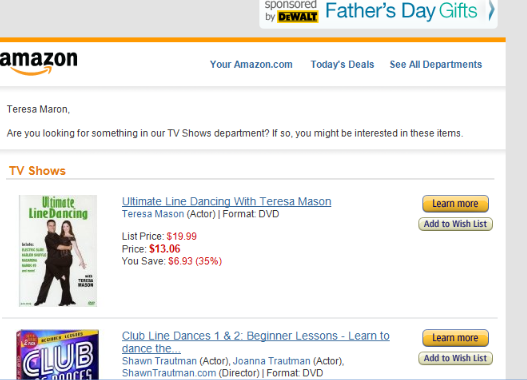
Task: Click the Shawn Trautman actor link
Action: (x=159, y=361)
